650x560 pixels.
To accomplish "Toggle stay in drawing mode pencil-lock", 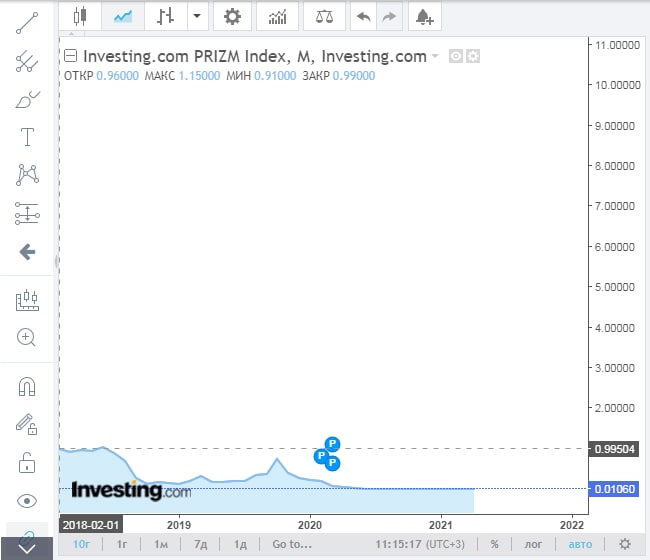I will [27, 424].
